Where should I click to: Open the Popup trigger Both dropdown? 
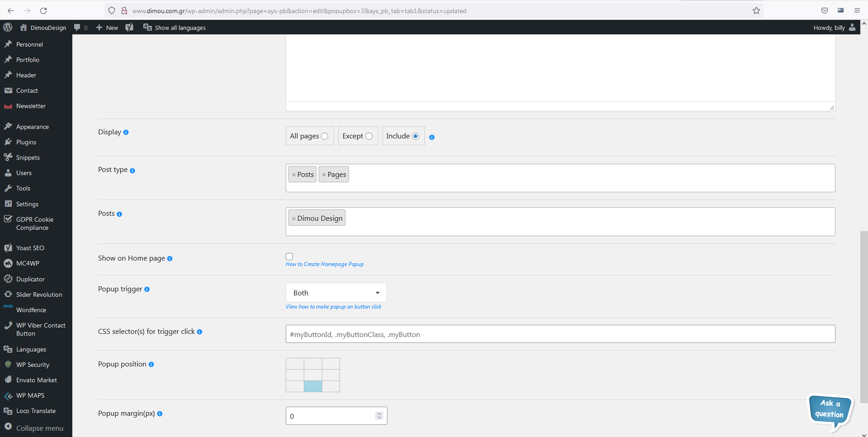pyautogui.click(x=336, y=293)
